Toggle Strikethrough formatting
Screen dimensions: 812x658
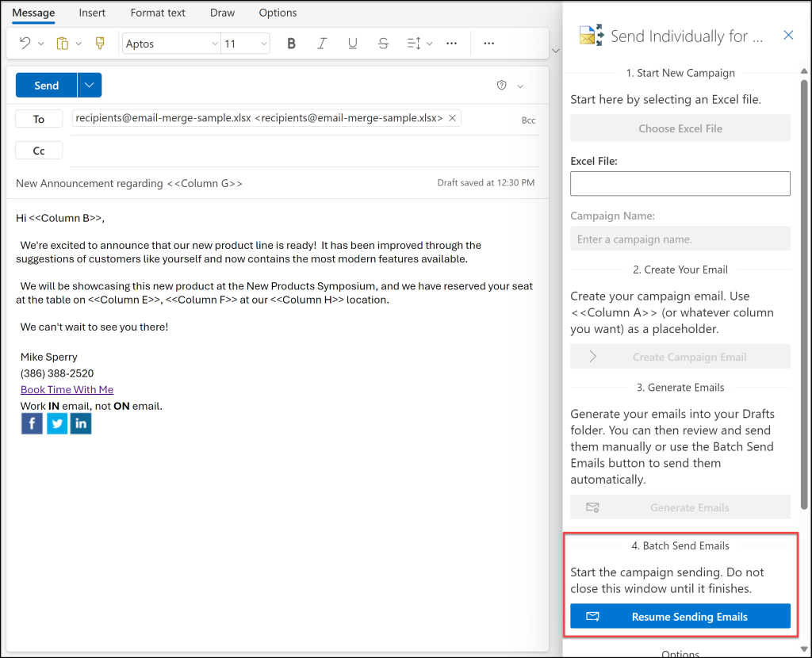tap(383, 44)
